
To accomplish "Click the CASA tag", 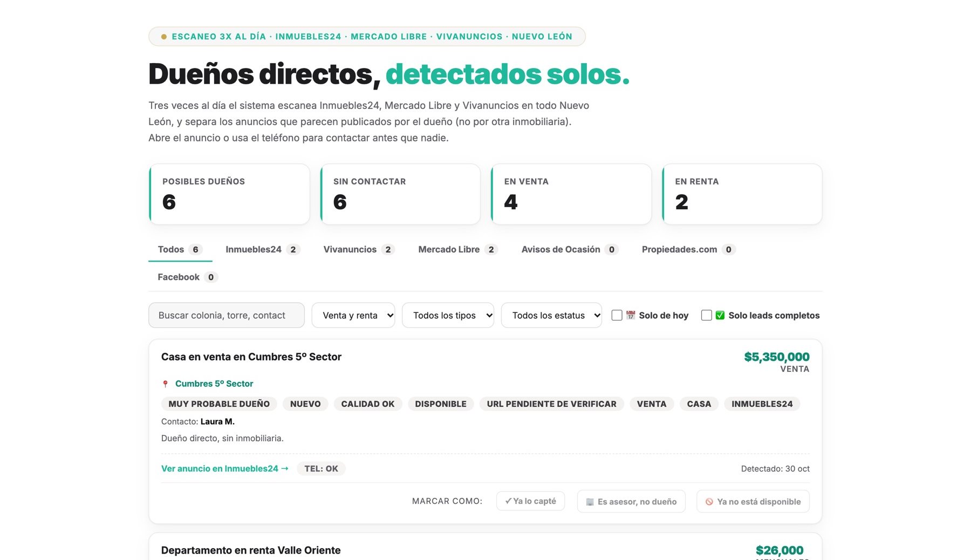I will point(699,404).
